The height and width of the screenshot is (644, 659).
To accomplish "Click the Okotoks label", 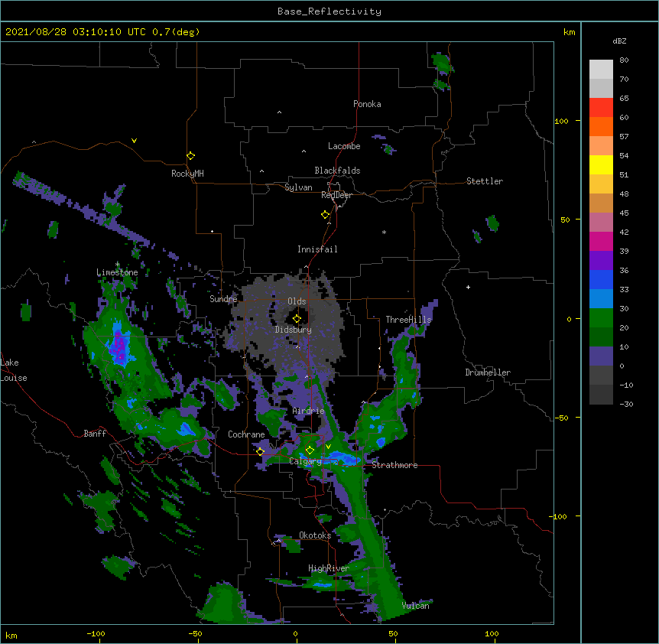I will (315, 535).
